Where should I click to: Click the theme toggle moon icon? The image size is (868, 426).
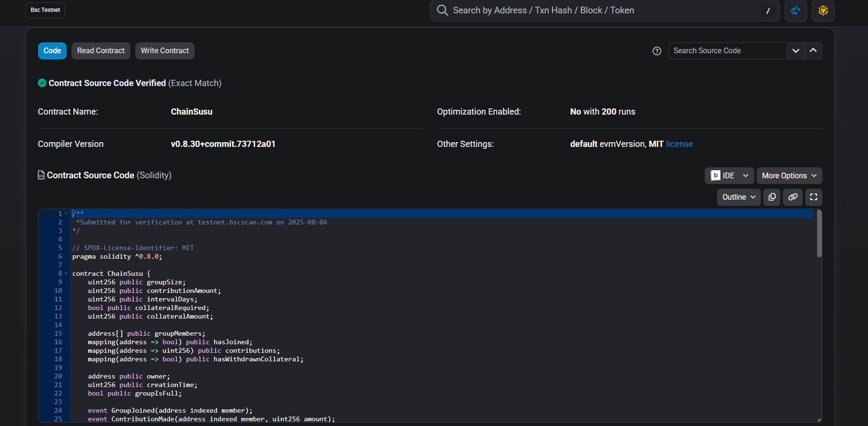tap(795, 10)
